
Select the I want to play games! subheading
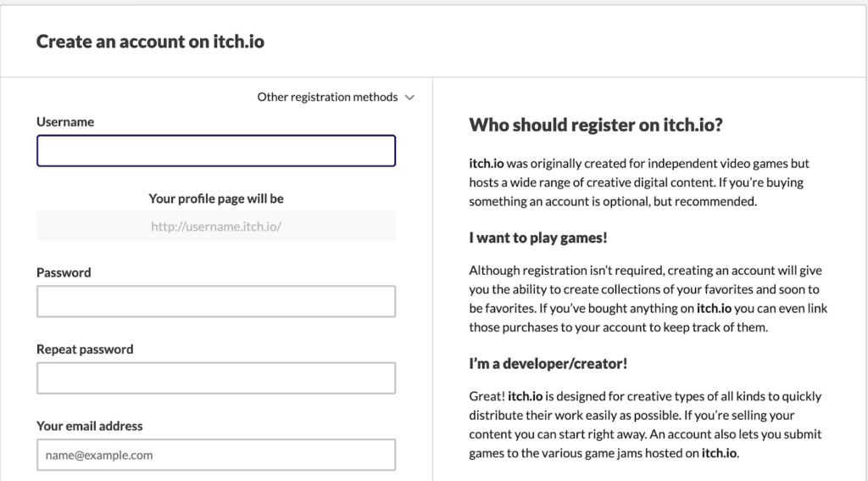click(x=538, y=238)
